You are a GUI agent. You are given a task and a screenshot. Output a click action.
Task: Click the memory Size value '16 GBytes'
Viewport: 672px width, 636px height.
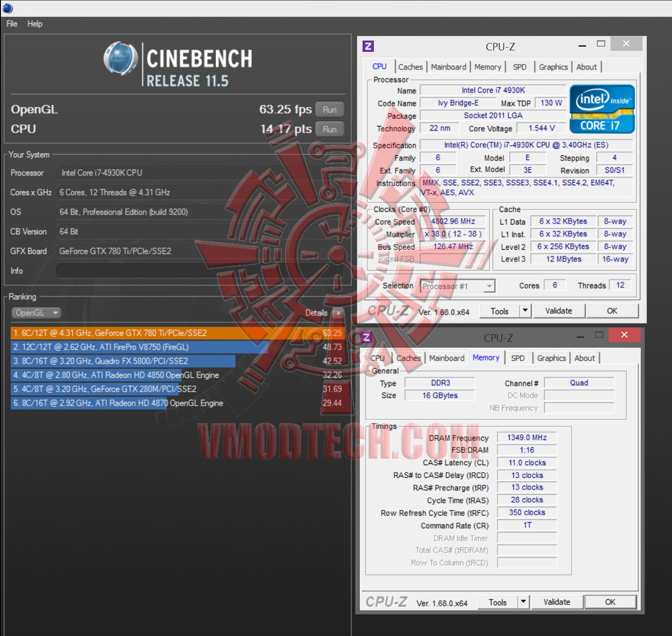pyautogui.click(x=440, y=395)
